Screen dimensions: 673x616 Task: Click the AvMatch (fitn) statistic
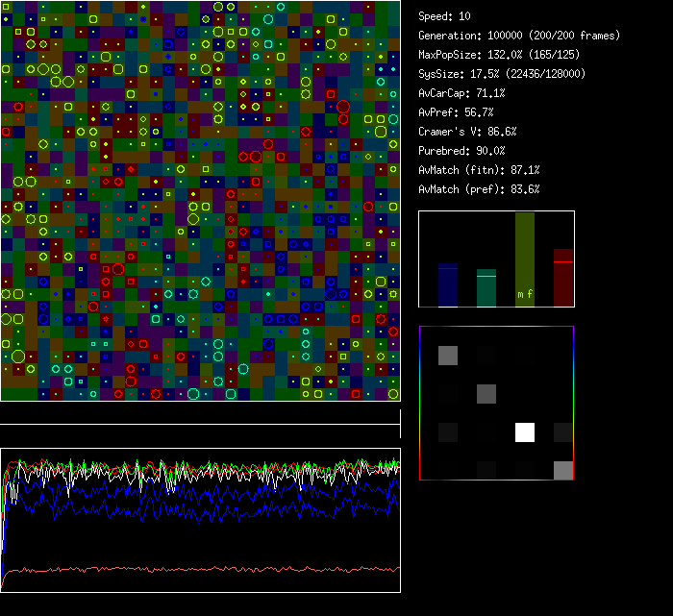click(479, 170)
